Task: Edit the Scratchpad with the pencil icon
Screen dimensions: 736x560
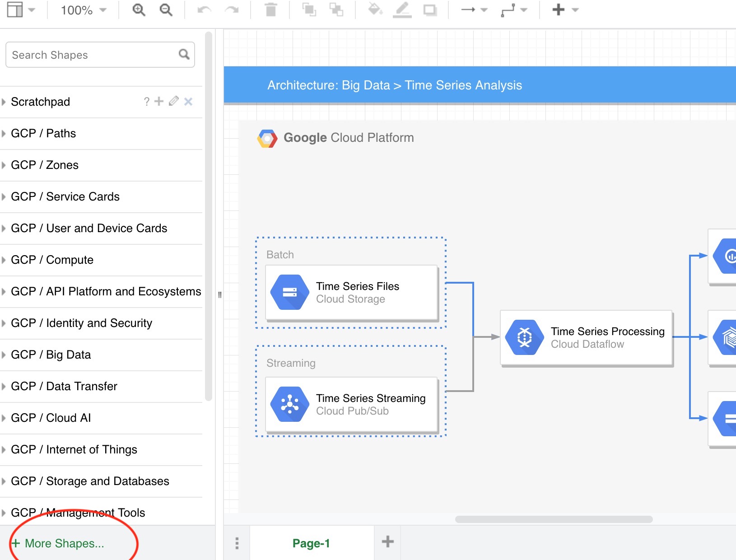Action: (173, 101)
